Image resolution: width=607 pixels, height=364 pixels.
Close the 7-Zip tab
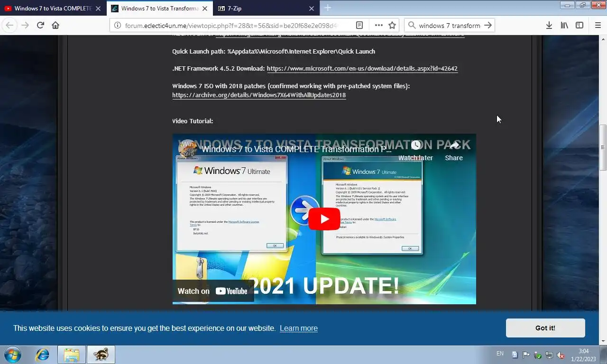[312, 9]
